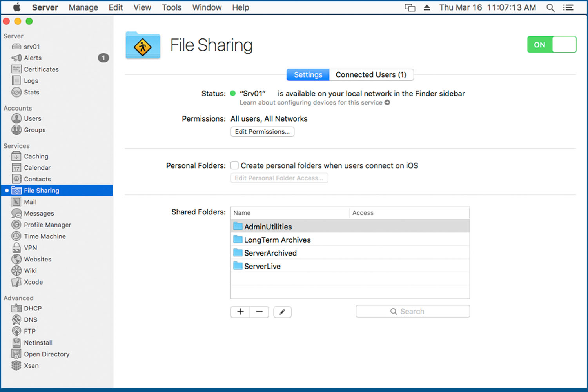Click Edit Permissions... button
Image resolution: width=588 pixels, height=392 pixels.
tap(262, 132)
